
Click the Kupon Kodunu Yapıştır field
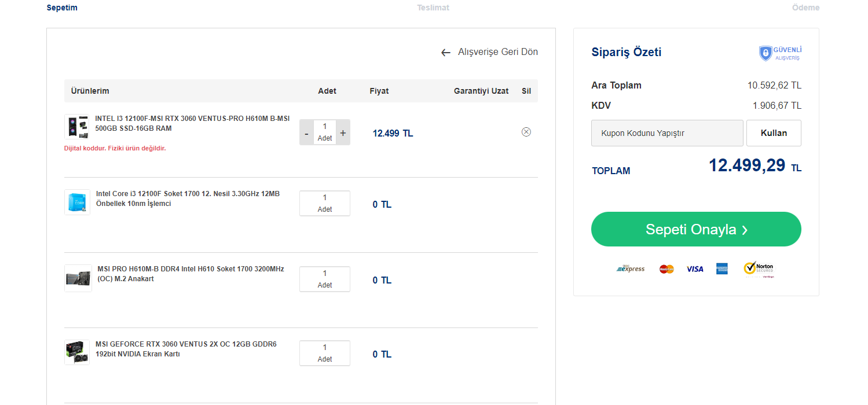pos(667,133)
